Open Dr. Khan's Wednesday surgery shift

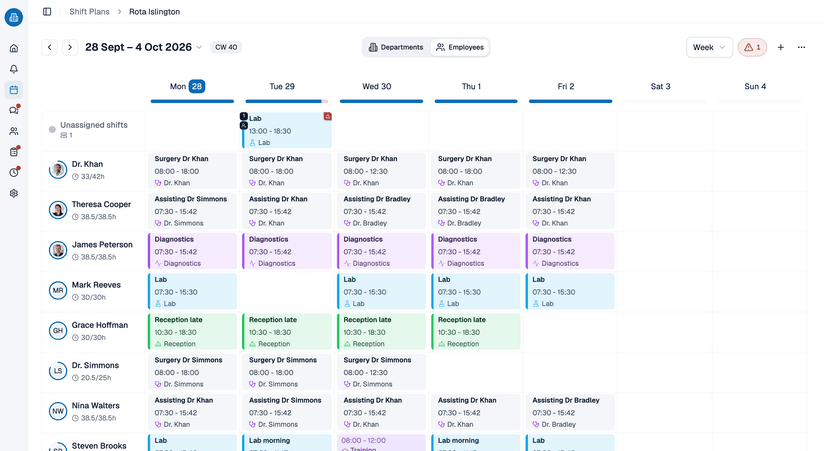[381, 171]
